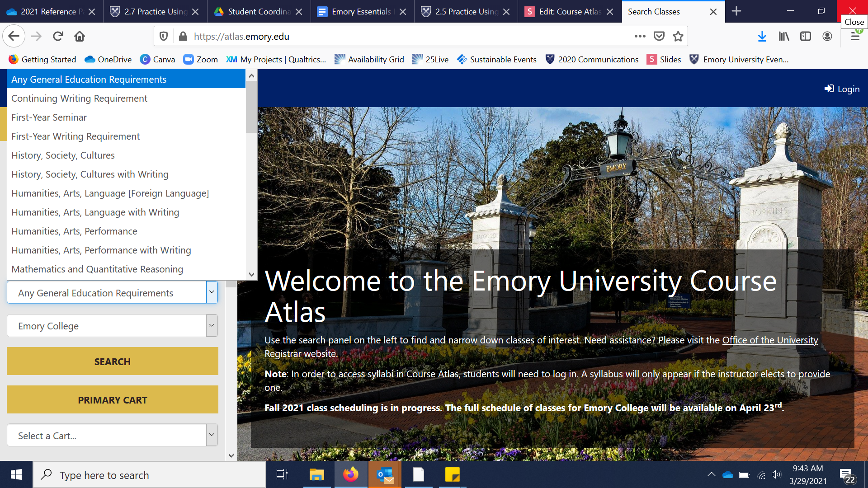The image size is (868, 488).
Task: Open the Firefox library icon
Action: 783,36
